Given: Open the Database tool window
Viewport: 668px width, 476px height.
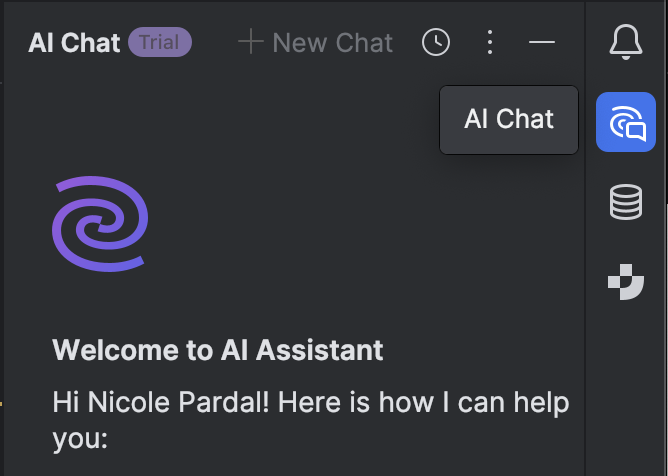Looking at the screenshot, I should pyautogui.click(x=626, y=203).
